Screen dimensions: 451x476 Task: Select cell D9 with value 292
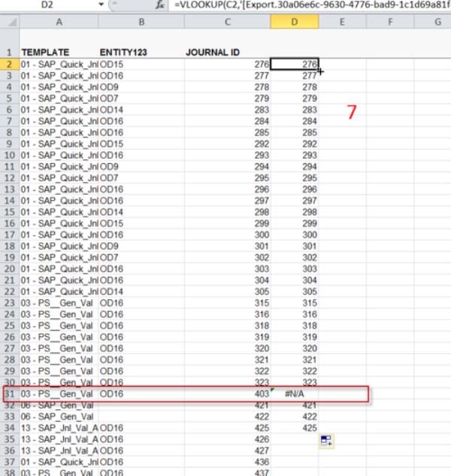coord(295,144)
